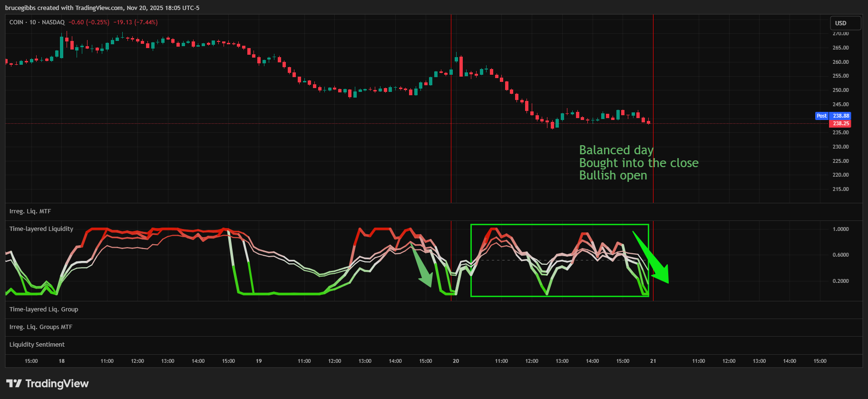
Task: Click the Time-layered Liquidity indicator title
Action: 41,229
